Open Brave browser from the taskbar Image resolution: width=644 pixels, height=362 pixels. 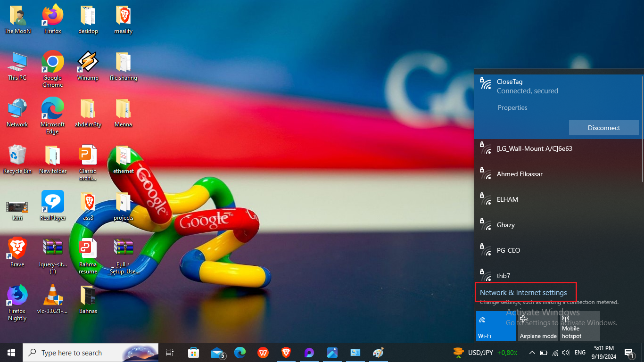coord(286,353)
